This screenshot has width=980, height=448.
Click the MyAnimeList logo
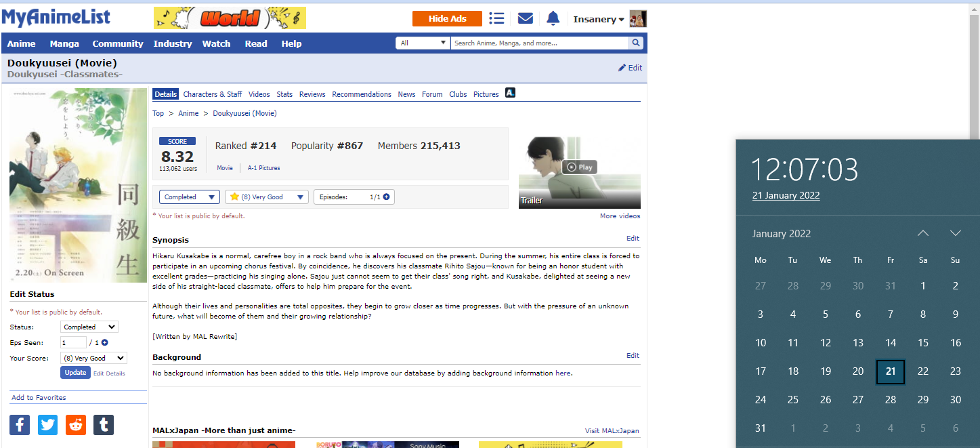tap(56, 18)
